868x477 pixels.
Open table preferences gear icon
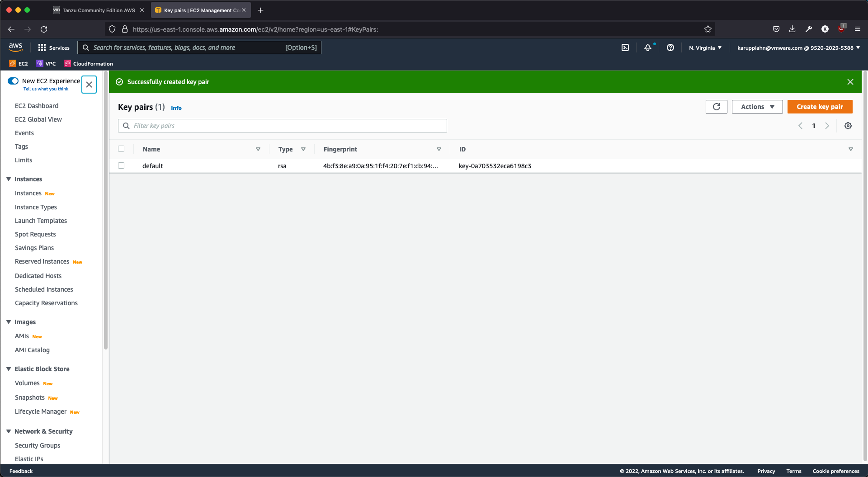[848, 126]
